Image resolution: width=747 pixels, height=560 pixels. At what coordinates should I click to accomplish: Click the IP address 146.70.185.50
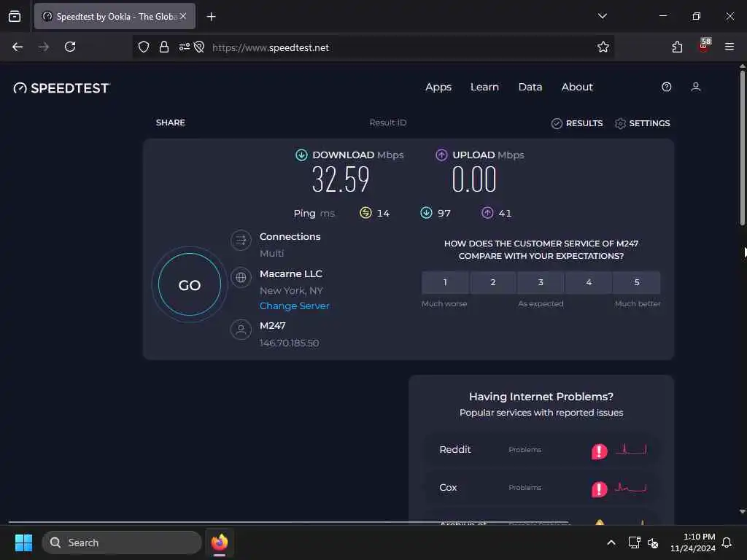tap(289, 343)
